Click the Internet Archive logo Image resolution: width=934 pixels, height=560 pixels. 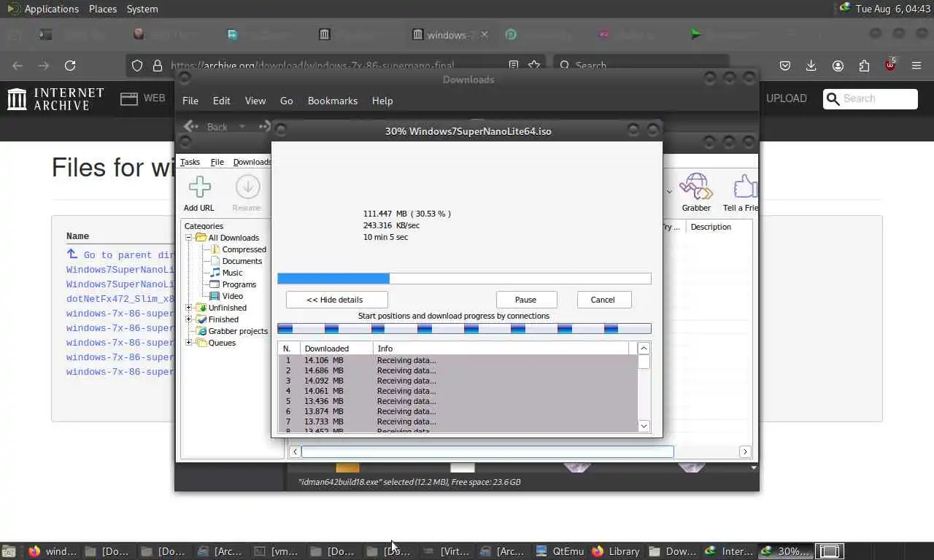(x=55, y=99)
